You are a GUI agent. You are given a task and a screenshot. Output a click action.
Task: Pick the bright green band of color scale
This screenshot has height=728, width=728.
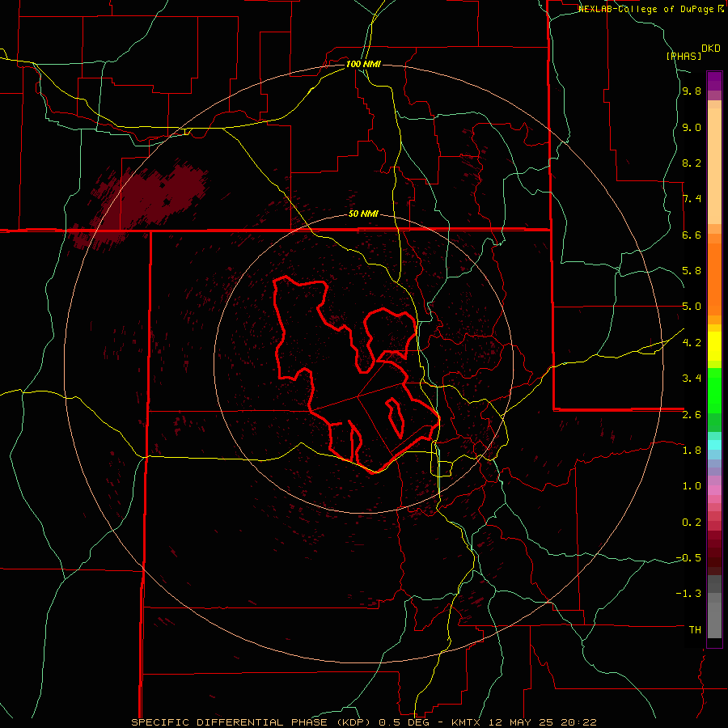(714, 391)
